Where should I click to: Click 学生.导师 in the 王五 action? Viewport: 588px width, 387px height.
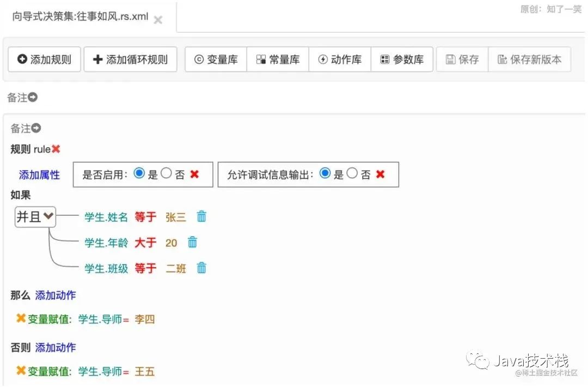(100, 372)
